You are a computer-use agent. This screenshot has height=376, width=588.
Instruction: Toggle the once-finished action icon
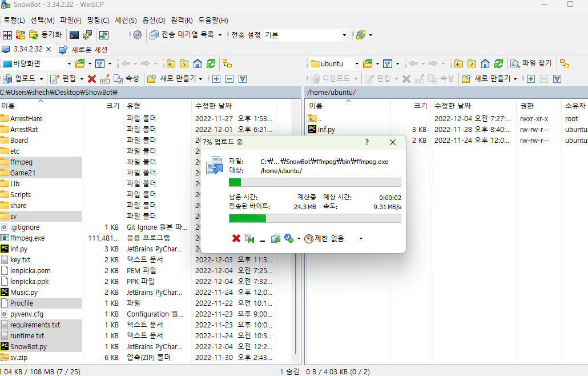(x=289, y=238)
